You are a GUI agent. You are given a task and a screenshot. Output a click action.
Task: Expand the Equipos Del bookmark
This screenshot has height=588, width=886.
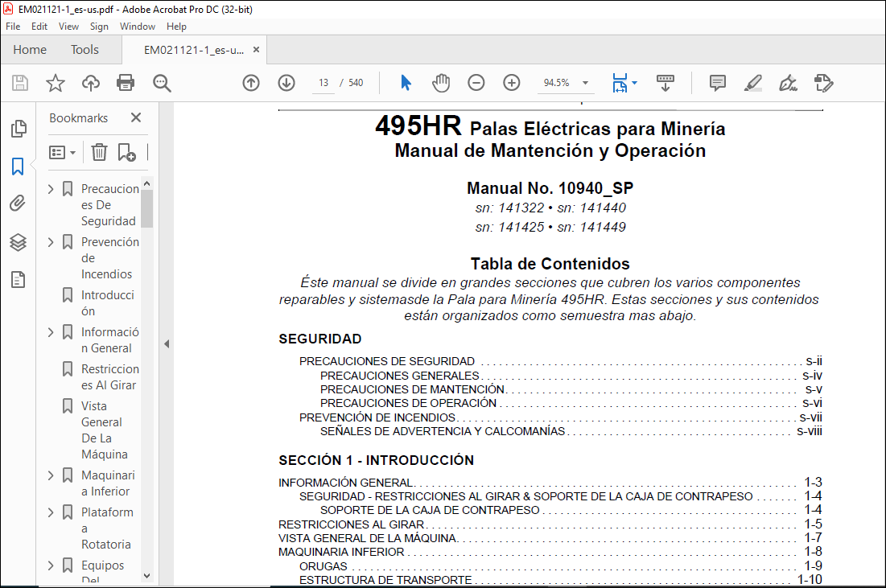pos(51,565)
